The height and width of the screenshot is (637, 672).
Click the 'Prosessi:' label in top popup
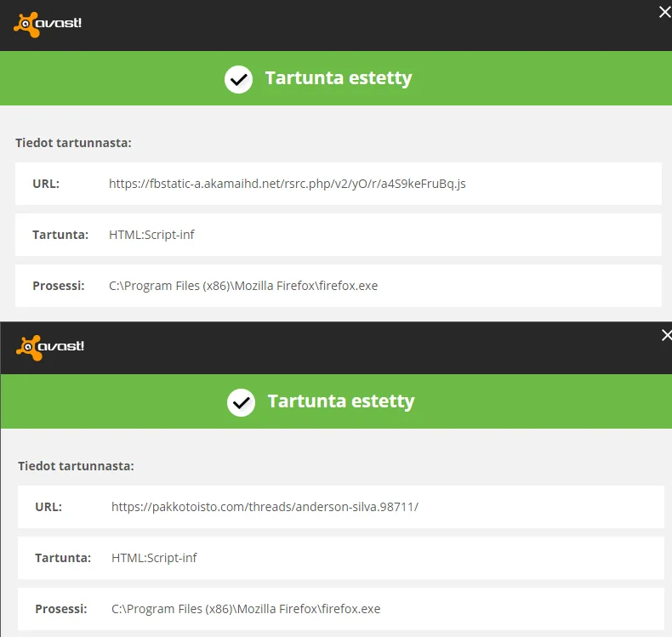(59, 286)
